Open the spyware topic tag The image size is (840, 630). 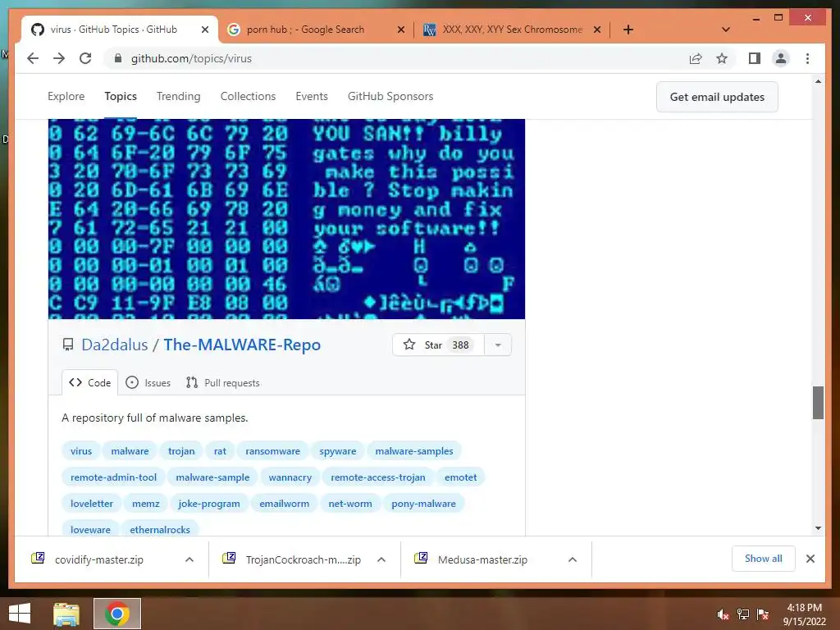[x=337, y=451]
